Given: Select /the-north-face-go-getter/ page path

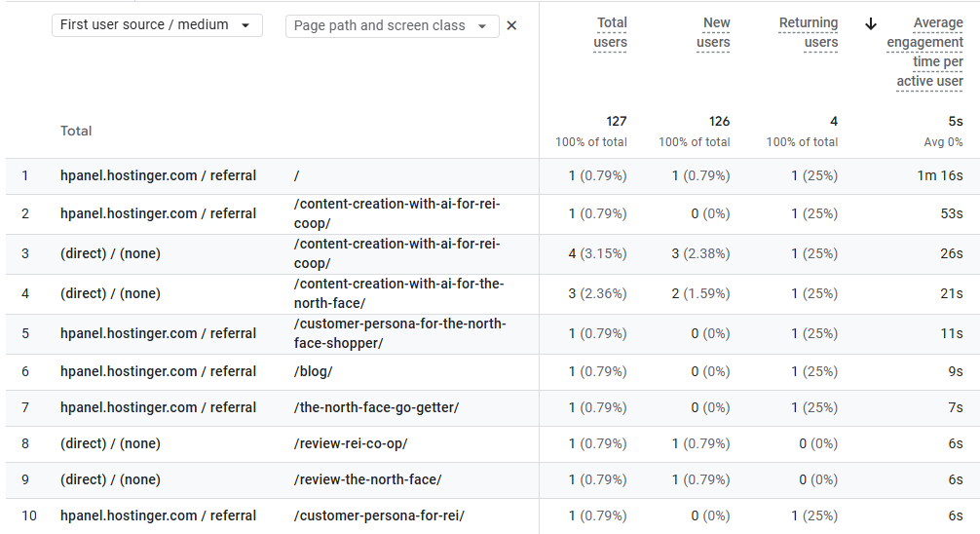Looking at the screenshot, I should coord(376,407).
